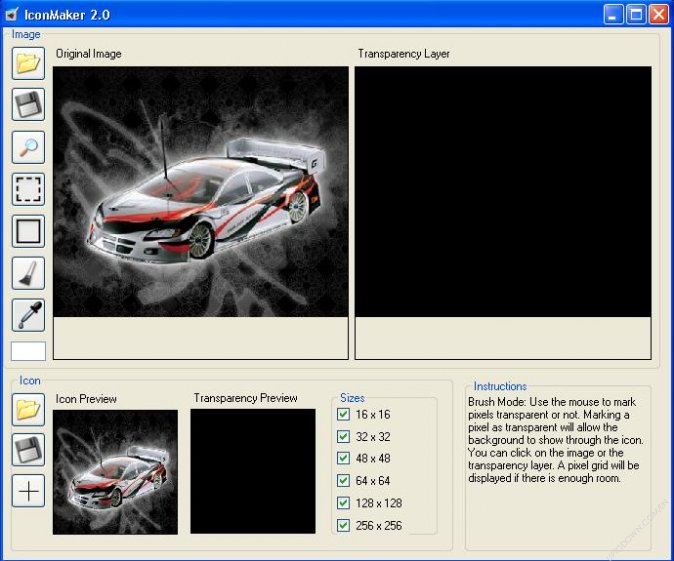674x561 pixels.
Task: Save the icon using Icon section floppy
Action: point(28,449)
